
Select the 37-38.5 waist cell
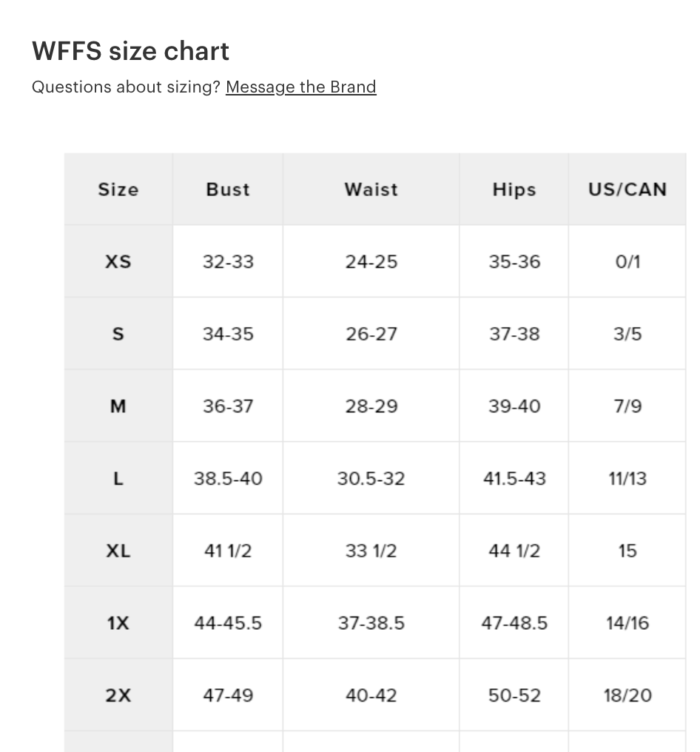[371, 623]
